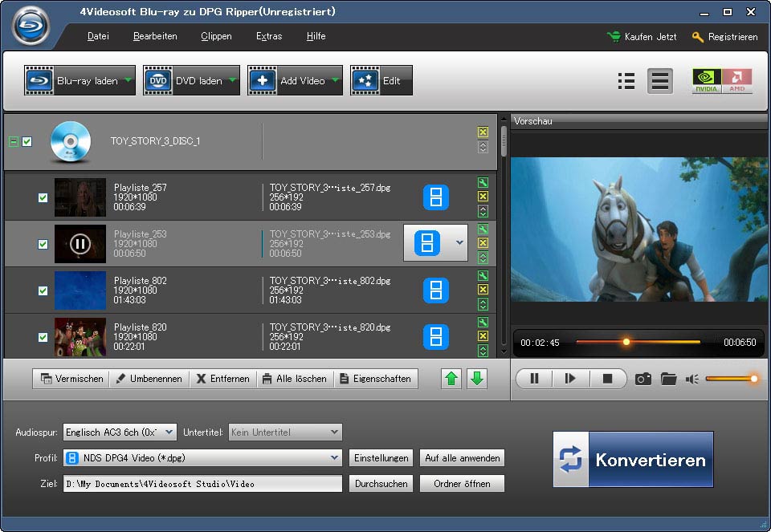
Task: Take a snapshot with the camera icon
Action: (642, 379)
